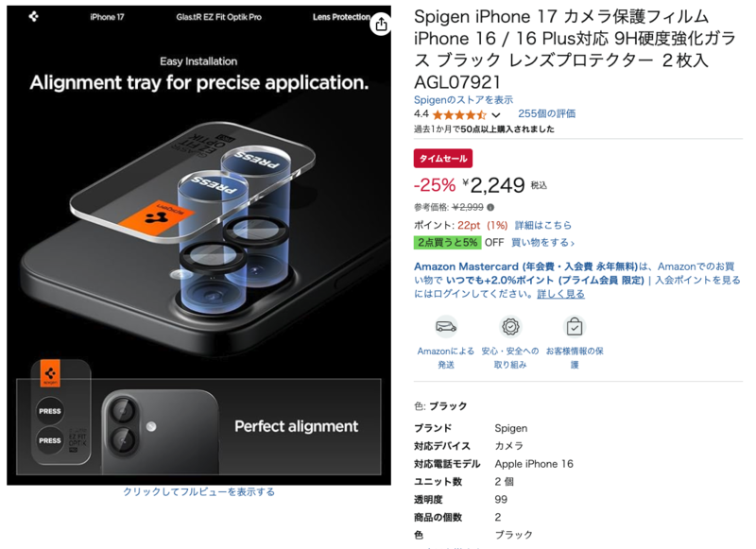The image size is (756, 549).
Task: Click the reference price info icon
Action: coord(490,207)
